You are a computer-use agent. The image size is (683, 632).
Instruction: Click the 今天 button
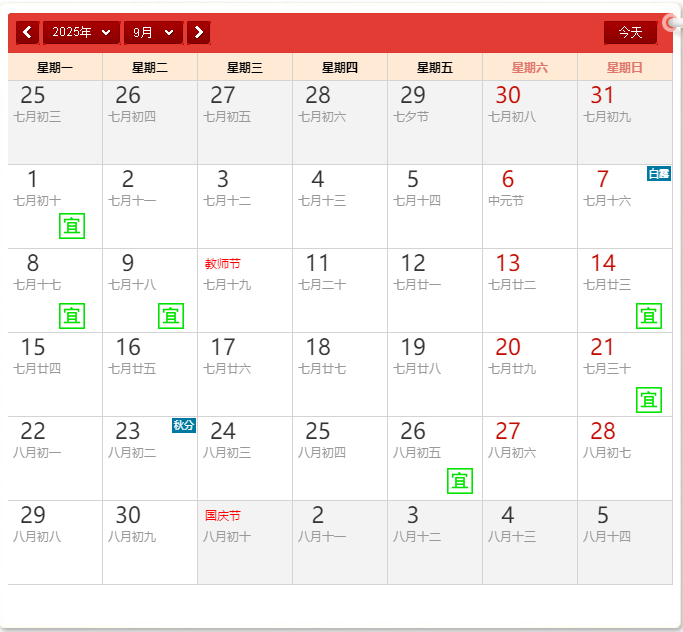point(630,32)
